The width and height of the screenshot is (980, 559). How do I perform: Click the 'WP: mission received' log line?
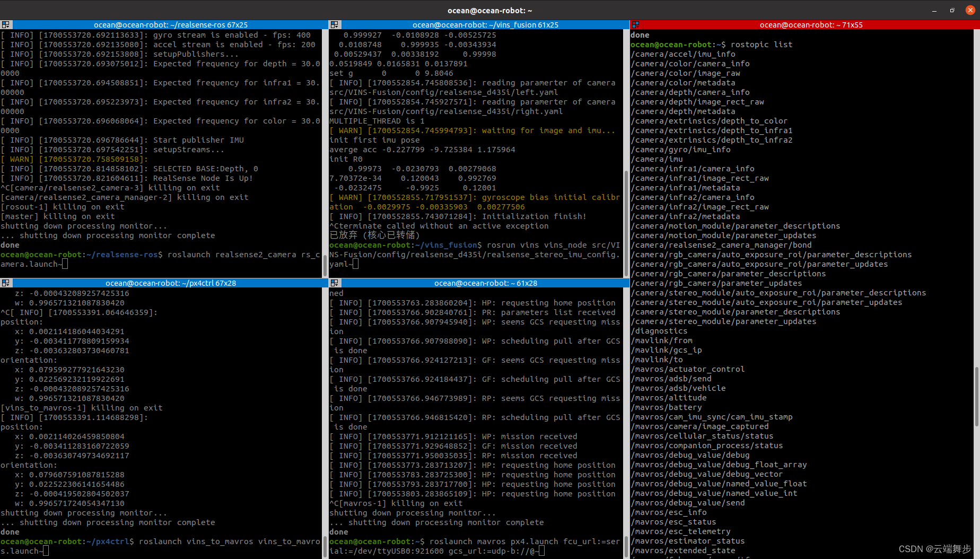tap(453, 436)
